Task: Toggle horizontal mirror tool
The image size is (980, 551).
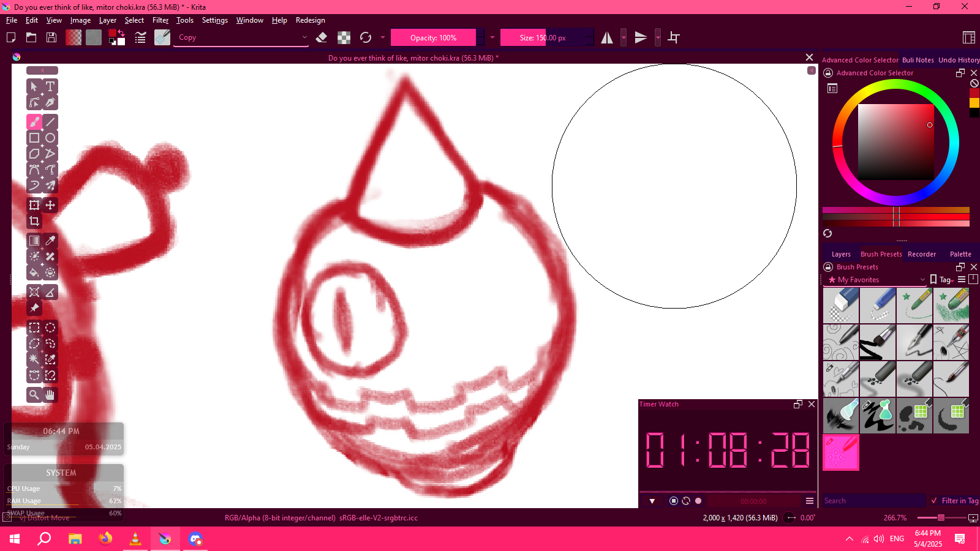Action: pyautogui.click(x=607, y=37)
